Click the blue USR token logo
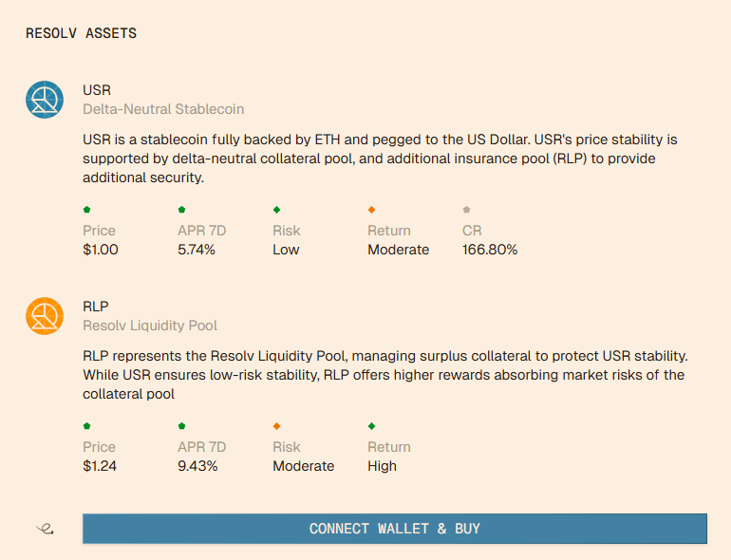Viewport: 731px width, 560px height. (x=45, y=100)
